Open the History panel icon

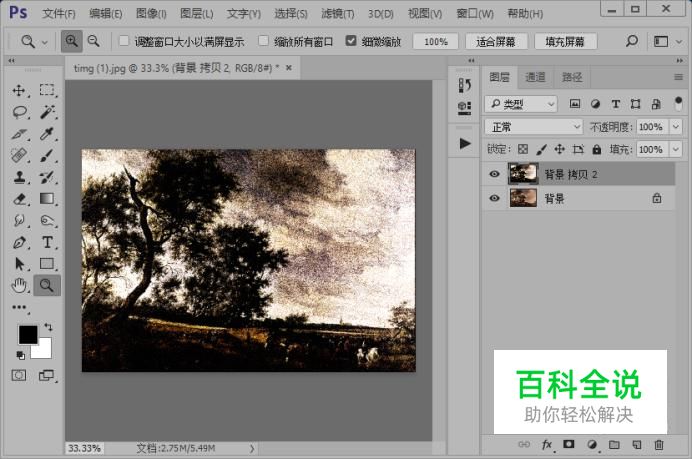click(x=464, y=85)
